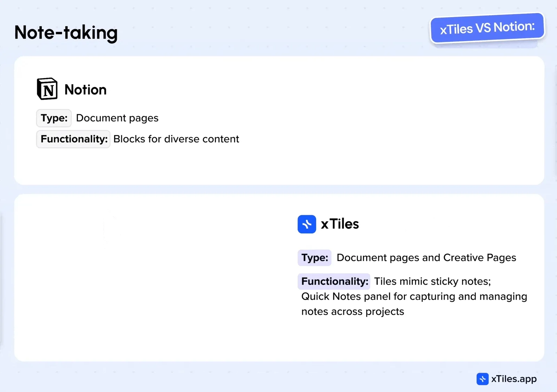The height and width of the screenshot is (392, 557).
Task: Select the "Functionality:" label in the xTiles card
Action: pos(334,281)
